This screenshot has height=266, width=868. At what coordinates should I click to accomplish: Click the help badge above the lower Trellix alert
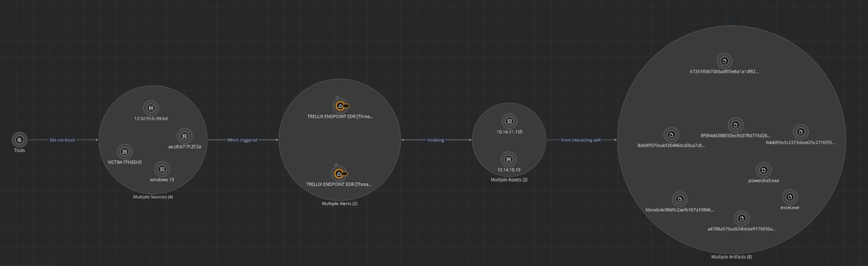click(336, 165)
